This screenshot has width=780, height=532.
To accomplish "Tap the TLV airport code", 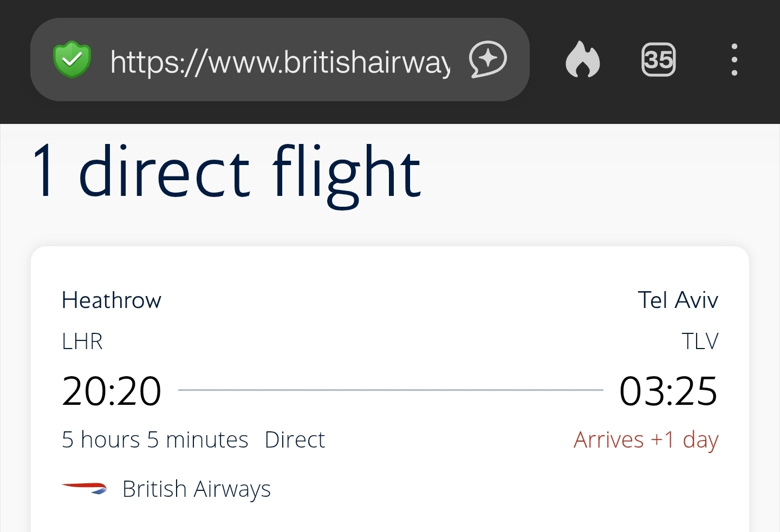I will pyautogui.click(x=700, y=341).
